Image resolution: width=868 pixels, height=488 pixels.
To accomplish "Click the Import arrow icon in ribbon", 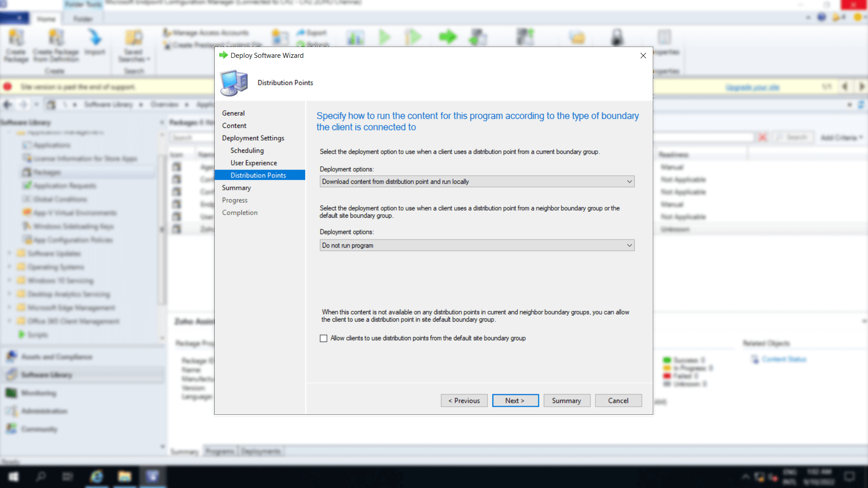I will click(95, 38).
